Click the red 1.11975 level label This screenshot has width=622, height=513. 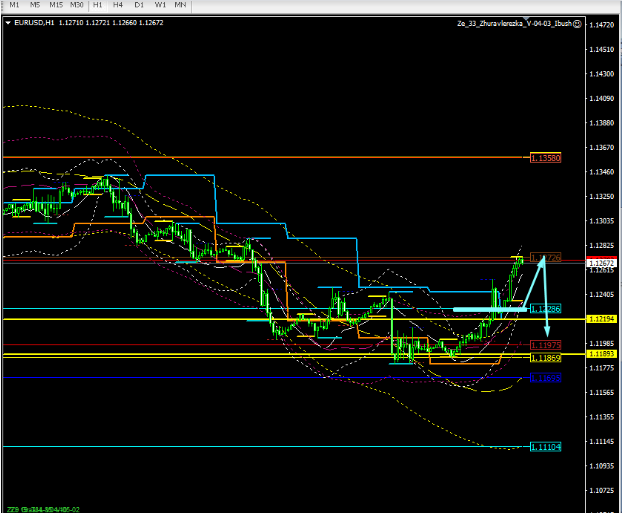click(x=545, y=344)
